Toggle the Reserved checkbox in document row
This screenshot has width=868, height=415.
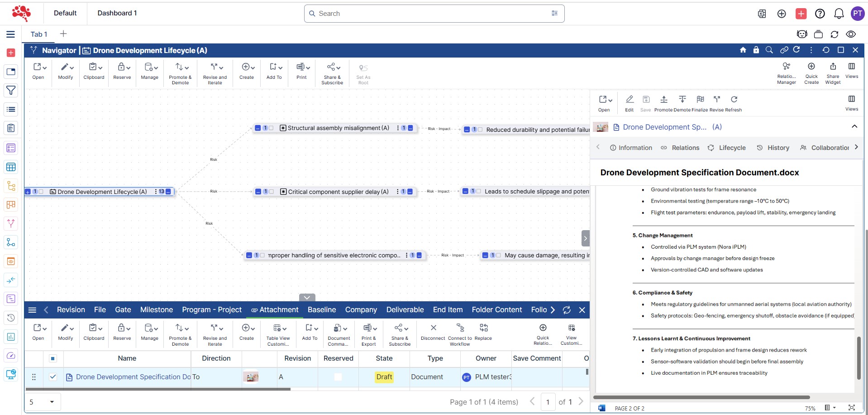(x=338, y=377)
